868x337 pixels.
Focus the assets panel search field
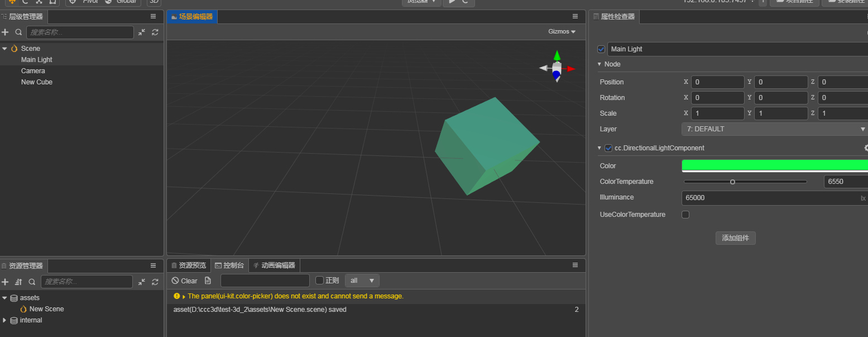(x=86, y=282)
